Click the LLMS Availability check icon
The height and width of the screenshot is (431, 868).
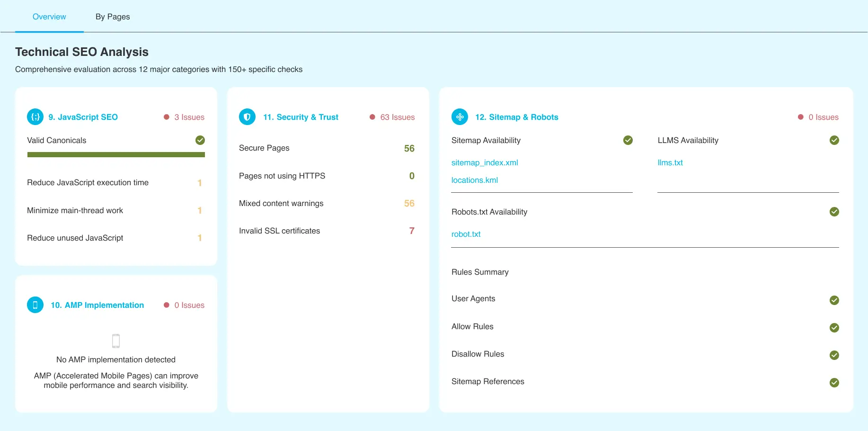point(834,140)
